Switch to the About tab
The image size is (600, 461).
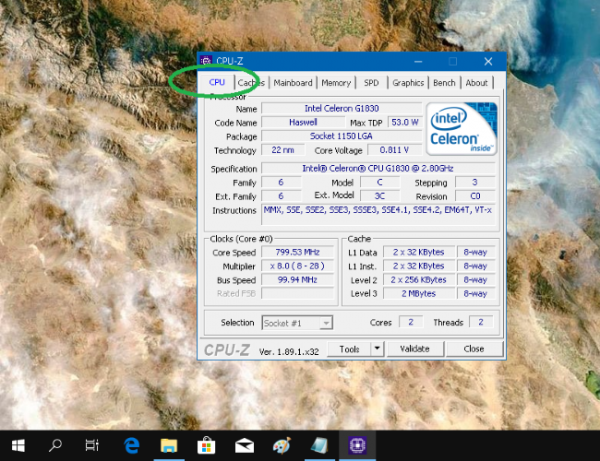click(x=477, y=83)
